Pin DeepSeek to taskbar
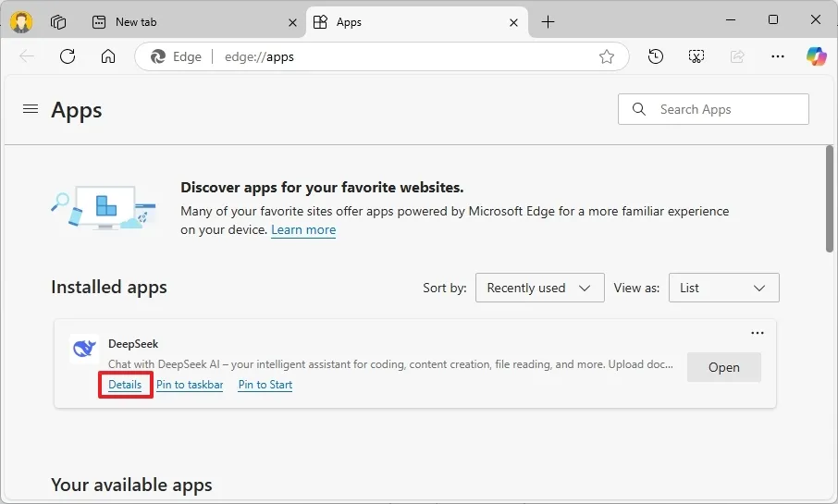838x504 pixels. pos(190,385)
